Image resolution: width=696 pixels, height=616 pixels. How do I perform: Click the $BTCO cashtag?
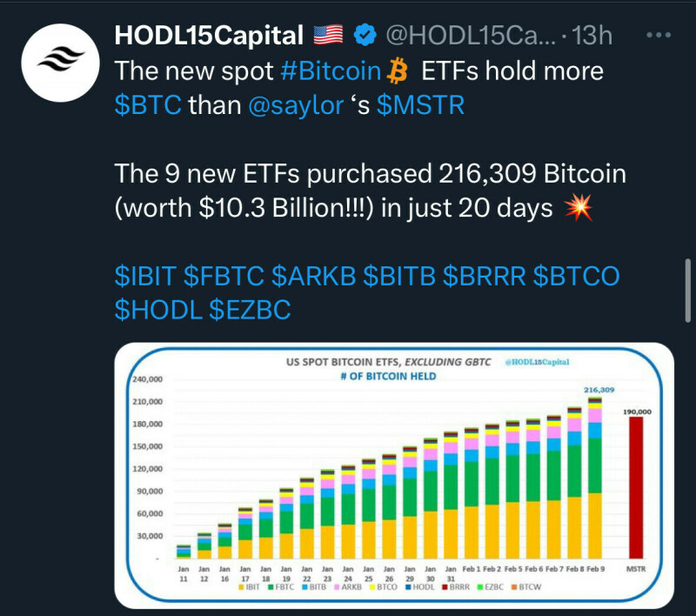coord(576,276)
